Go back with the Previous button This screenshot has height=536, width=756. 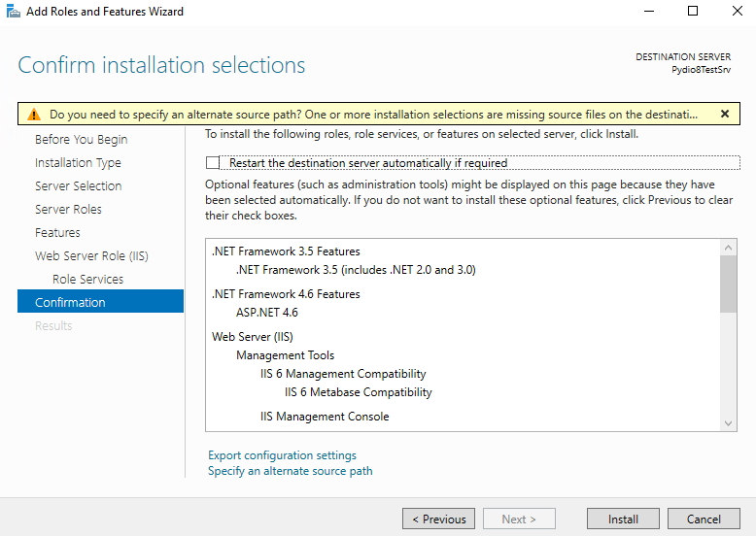439,519
